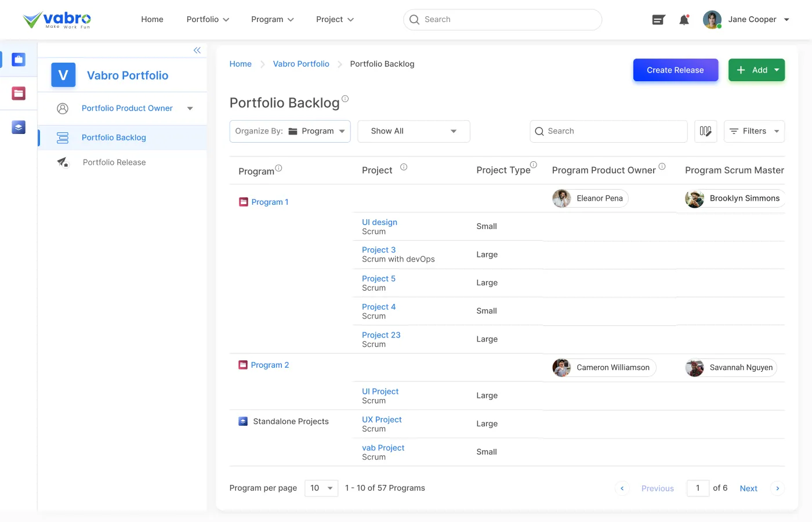Collapse the Vabro Portfolio sidebar panel
812x522 pixels.
tap(197, 50)
